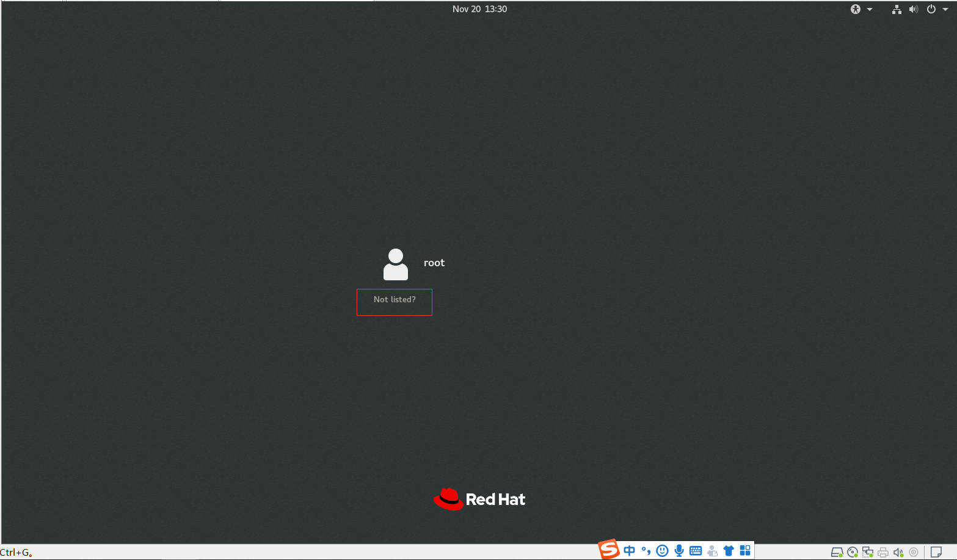Open Sogou skin shirt icon

(x=729, y=551)
